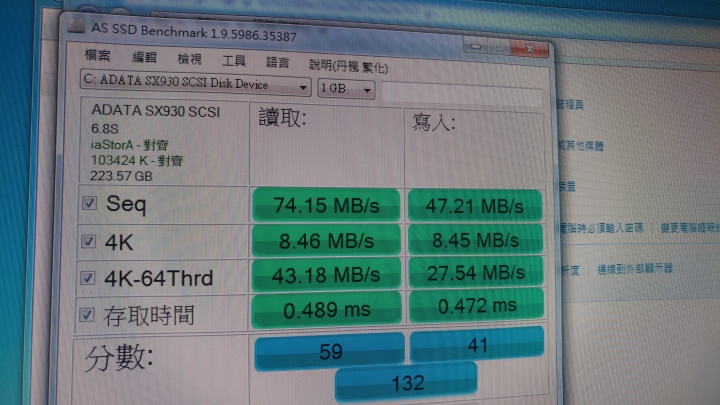Click the read access time 0.489 ms

click(326, 310)
